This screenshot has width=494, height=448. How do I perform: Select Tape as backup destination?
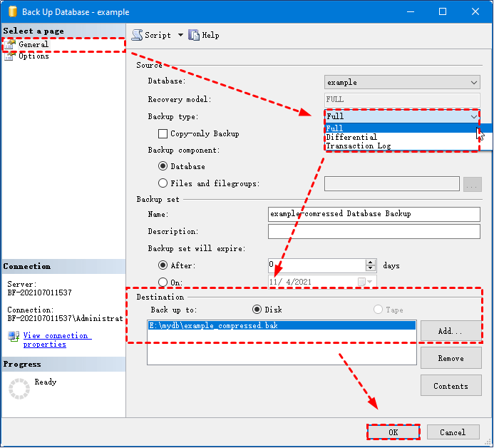(378, 310)
